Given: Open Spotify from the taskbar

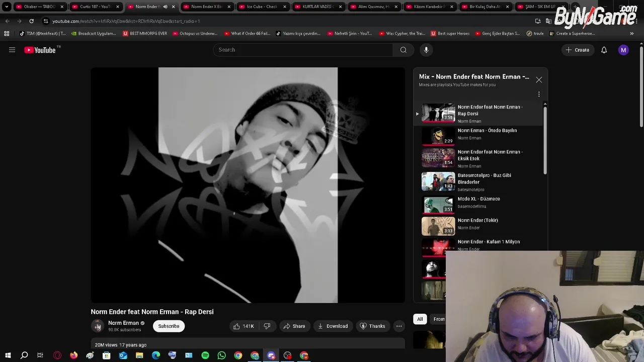Looking at the screenshot, I should pos(205,355).
